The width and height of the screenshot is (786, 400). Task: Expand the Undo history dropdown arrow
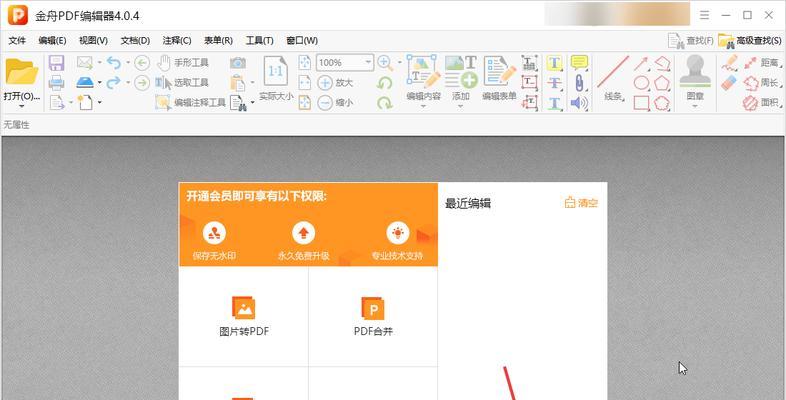pos(128,63)
